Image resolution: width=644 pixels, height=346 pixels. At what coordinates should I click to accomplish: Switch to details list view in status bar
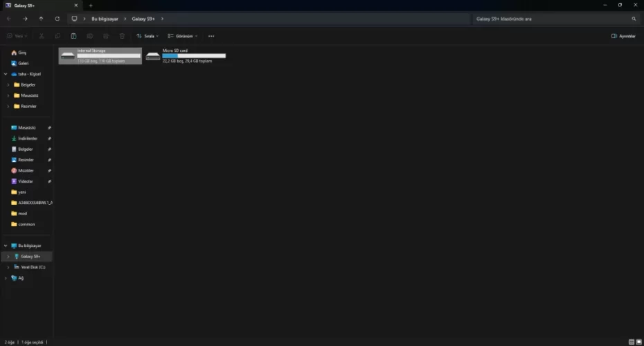click(631, 342)
